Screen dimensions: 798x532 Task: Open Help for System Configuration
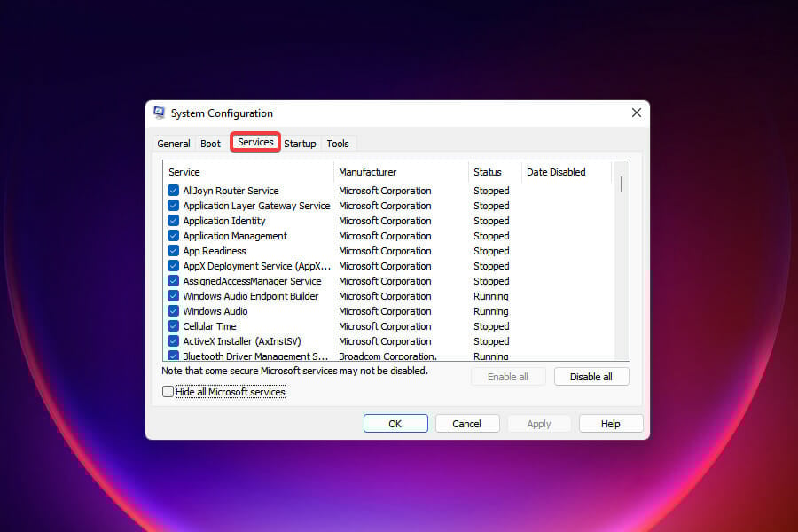(611, 424)
